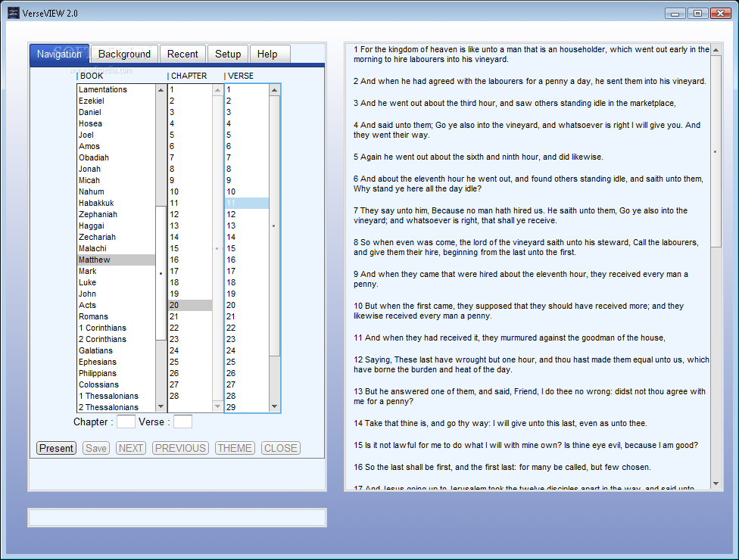The width and height of the screenshot is (739, 560).
Task: Select Matthew in the book list
Action: [116, 260]
